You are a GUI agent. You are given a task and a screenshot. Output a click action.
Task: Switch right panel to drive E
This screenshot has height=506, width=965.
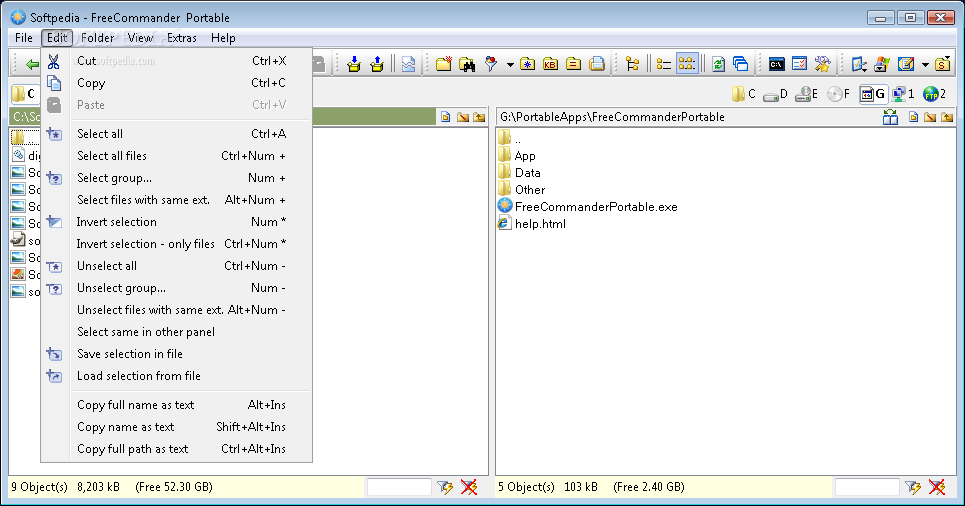[x=807, y=94]
